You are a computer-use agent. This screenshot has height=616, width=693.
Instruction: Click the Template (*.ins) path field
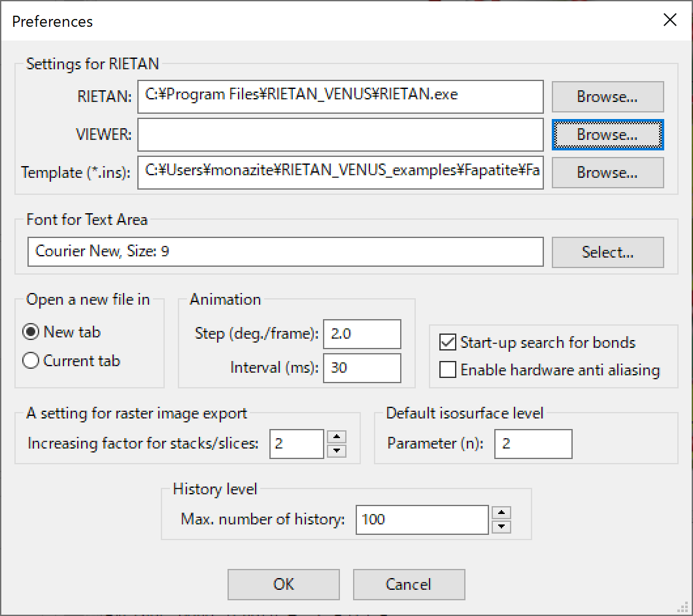340,173
